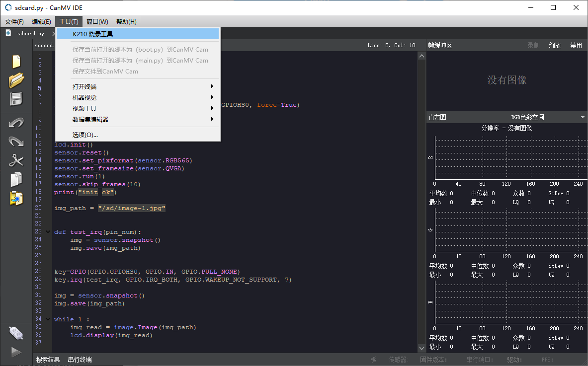Click the 驱动 status bar entry
The width and height of the screenshot is (588, 366).
tap(514, 360)
